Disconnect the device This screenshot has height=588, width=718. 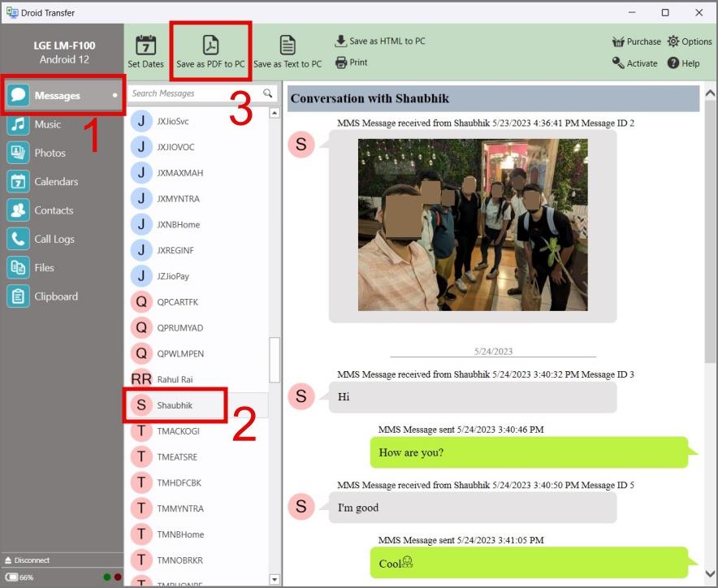tap(27, 560)
